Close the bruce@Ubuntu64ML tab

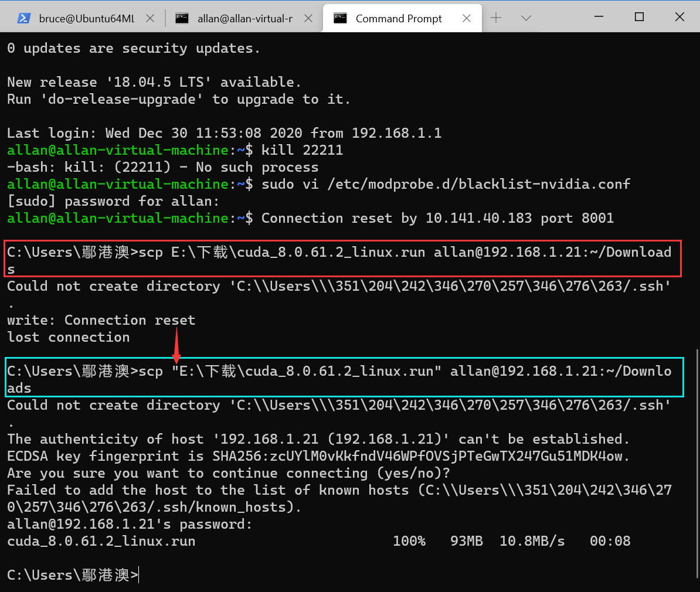coord(151,18)
